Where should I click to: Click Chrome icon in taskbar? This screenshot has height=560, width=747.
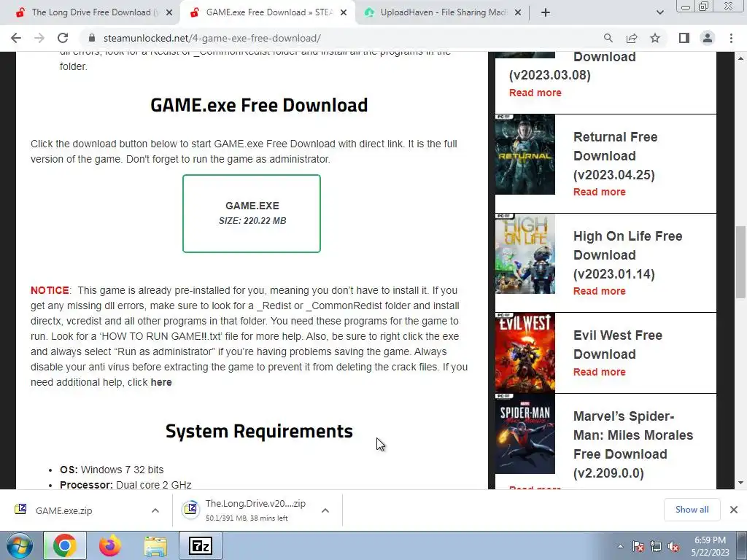tap(64, 545)
